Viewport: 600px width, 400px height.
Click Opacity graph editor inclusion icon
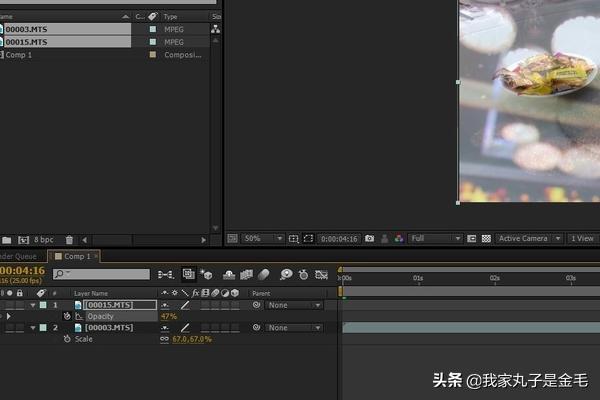[79, 317]
